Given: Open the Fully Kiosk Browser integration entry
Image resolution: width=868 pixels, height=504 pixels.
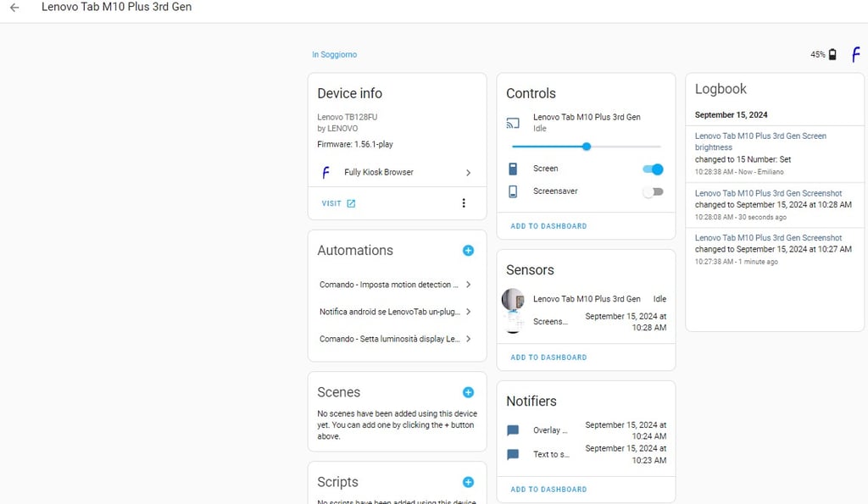Looking at the screenshot, I should (x=397, y=173).
